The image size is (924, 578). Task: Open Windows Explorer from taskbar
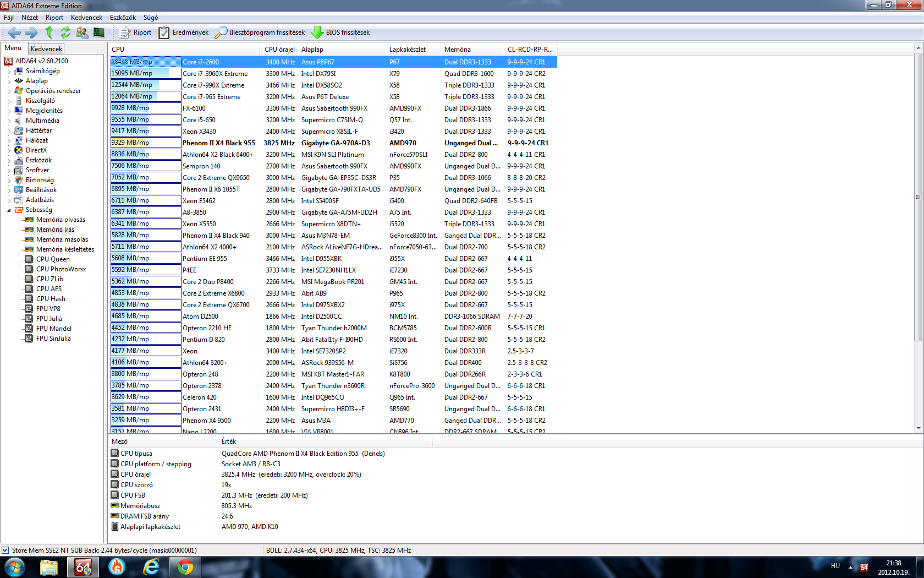pos(49,567)
